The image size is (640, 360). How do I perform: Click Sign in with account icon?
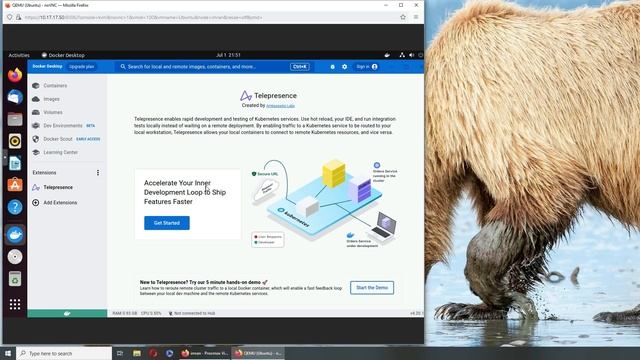(x=367, y=67)
